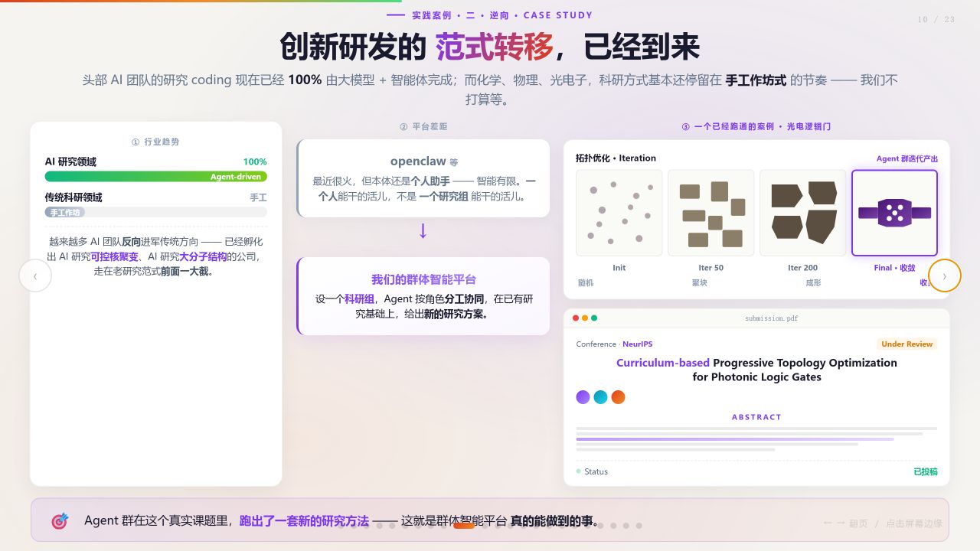Click the 拓扑优化 · Iteration heading
The width and height of the screenshot is (980, 551).
616,158
